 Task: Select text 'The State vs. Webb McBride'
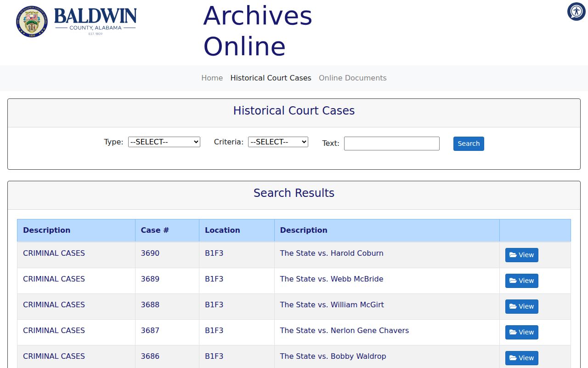tap(332, 279)
